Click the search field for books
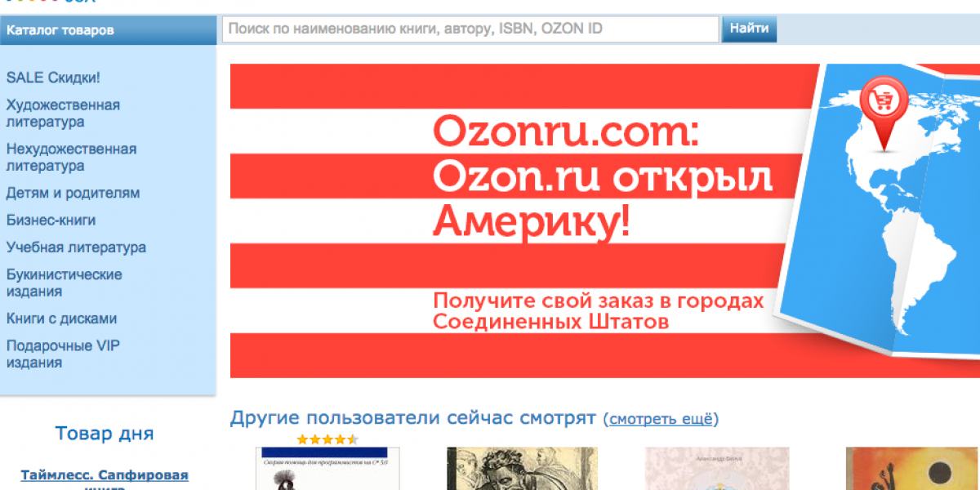 [470, 29]
